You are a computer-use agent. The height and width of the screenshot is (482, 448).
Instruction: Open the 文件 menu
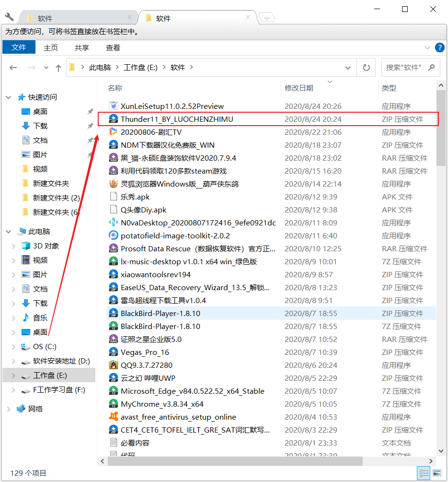(x=19, y=47)
